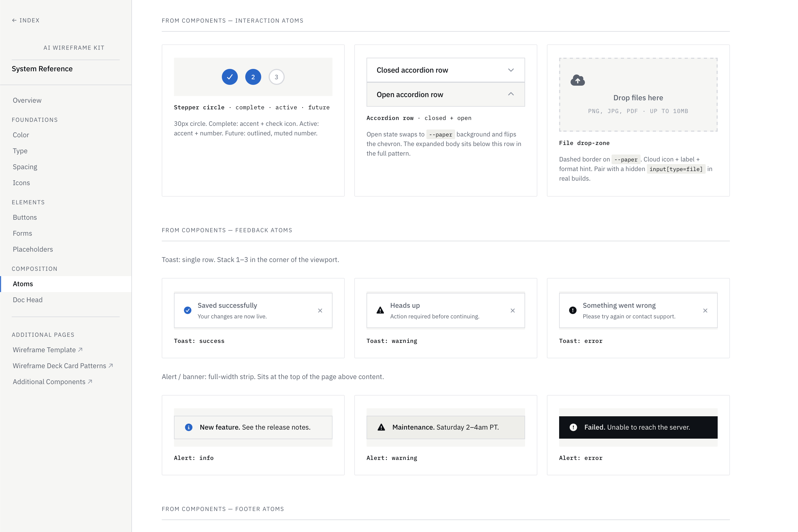This screenshot has width=798, height=532.
Task: Dismiss the Saved successfully toast
Action: point(320,310)
